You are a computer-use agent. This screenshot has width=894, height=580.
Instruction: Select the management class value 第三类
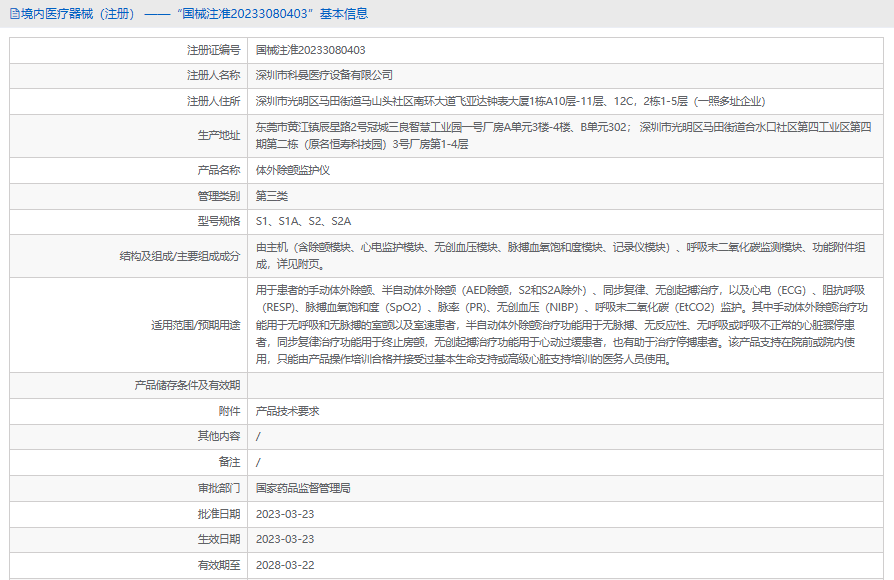click(x=271, y=196)
